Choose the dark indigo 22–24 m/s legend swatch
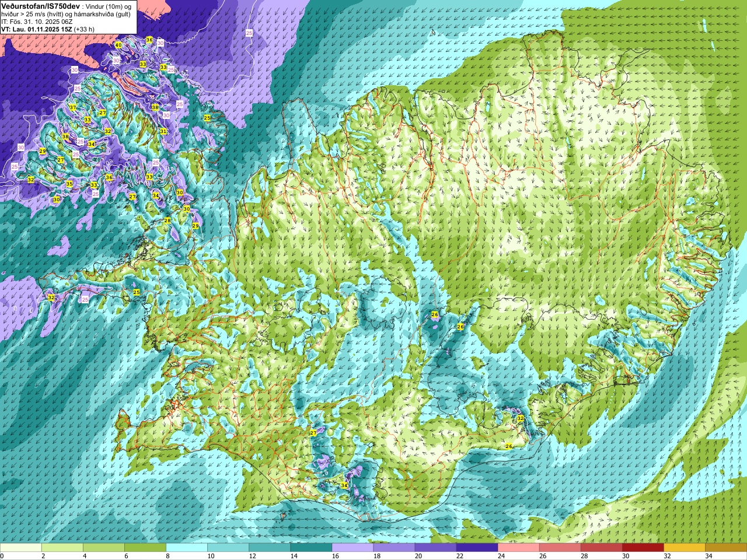The image size is (747, 560). pyautogui.click(x=477, y=548)
